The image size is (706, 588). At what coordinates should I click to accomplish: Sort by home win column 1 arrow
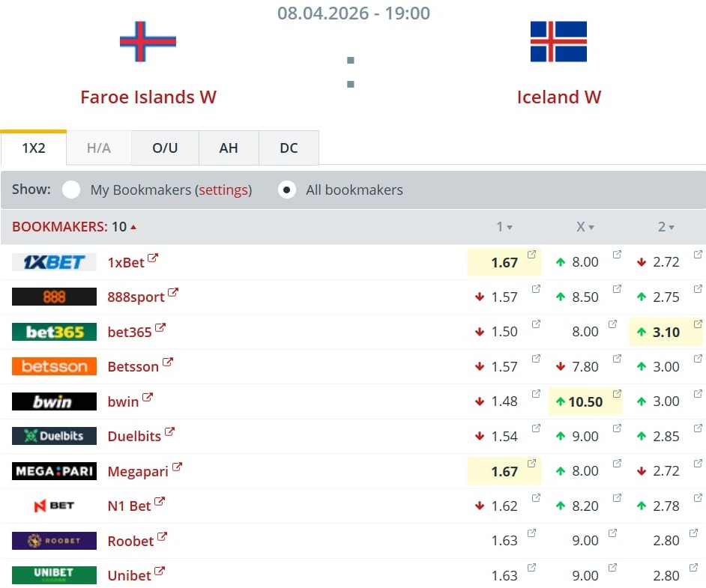coord(510,228)
